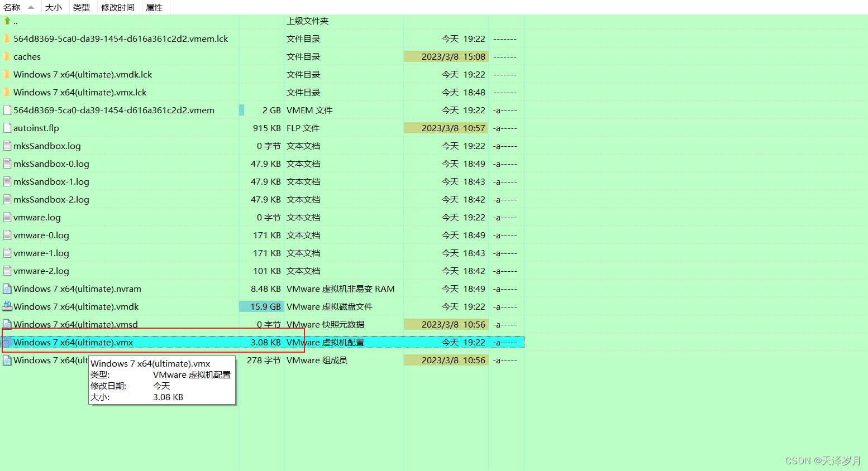Viewport: 868px width, 471px height.
Task: Click the 上级文件夹 type label
Action: (307, 21)
